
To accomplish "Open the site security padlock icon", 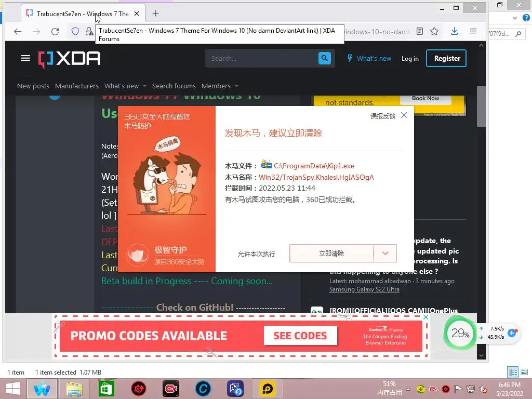I will click(89, 32).
